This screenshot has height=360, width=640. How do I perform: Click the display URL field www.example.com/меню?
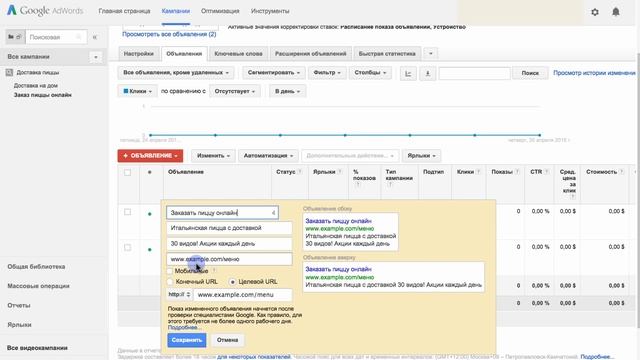[229, 259]
